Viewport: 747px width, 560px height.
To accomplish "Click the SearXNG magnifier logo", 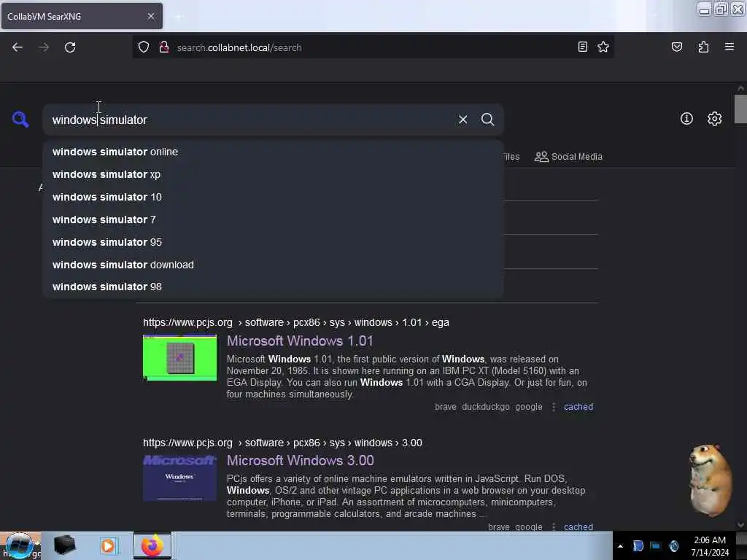I will [20, 119].
